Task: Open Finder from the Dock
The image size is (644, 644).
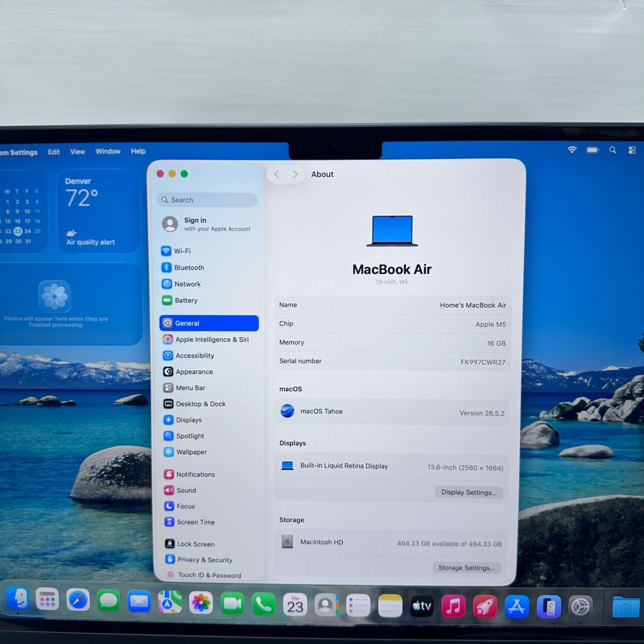Action: [x=17, y=599]
